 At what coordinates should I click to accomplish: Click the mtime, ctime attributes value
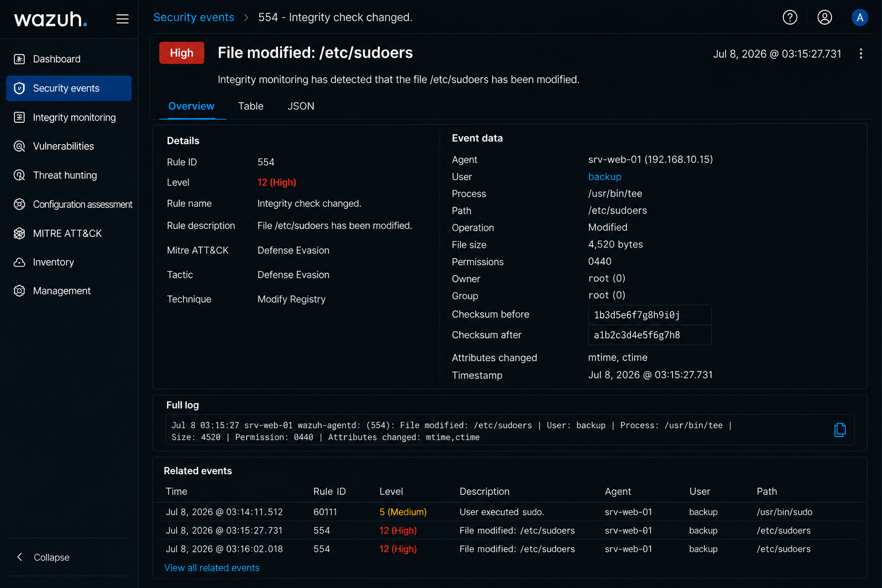618,358
